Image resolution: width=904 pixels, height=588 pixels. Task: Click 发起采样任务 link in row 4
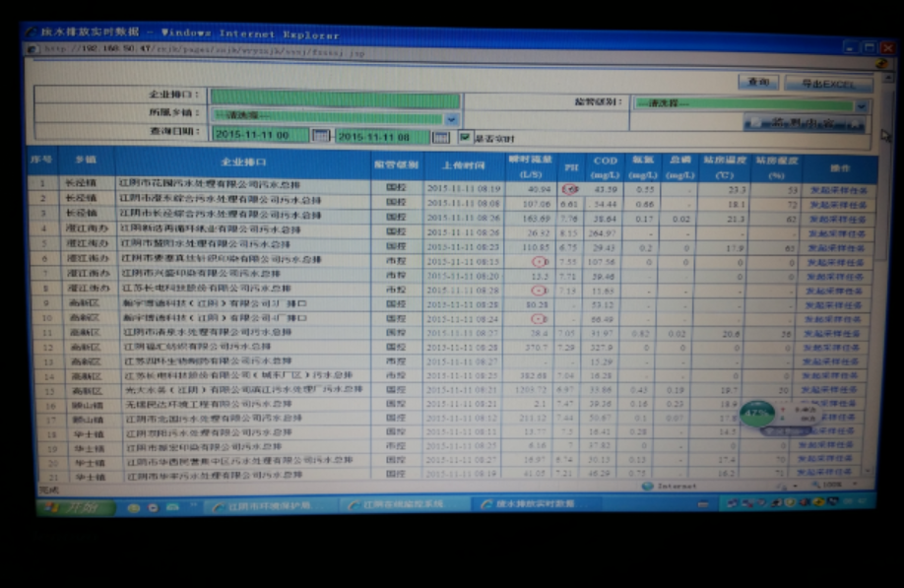pyautogui.click(x=837, y=233)
